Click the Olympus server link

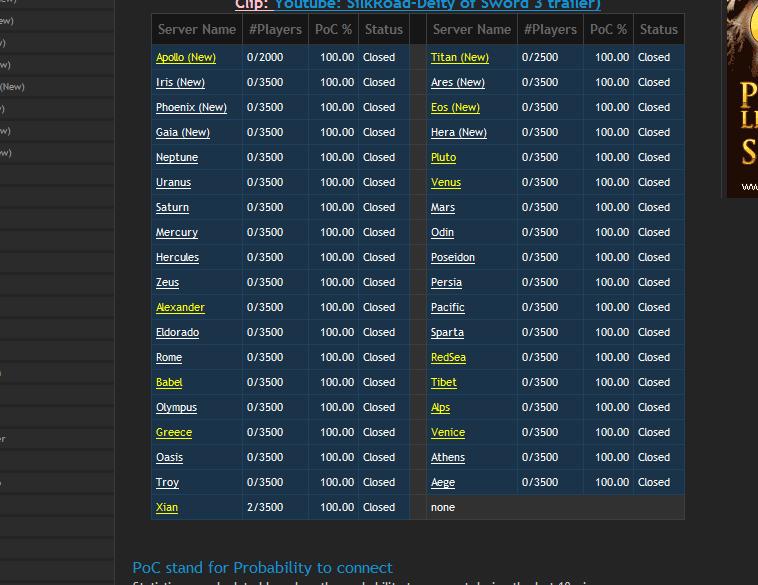(x=176, y=408)
